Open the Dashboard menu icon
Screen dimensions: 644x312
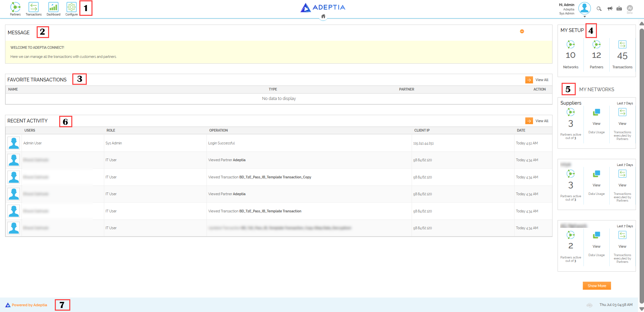tap(53, 9)
